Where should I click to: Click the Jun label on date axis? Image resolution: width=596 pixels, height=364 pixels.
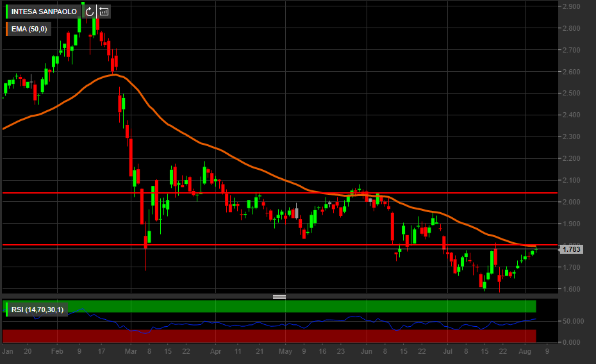pos(367,352)
